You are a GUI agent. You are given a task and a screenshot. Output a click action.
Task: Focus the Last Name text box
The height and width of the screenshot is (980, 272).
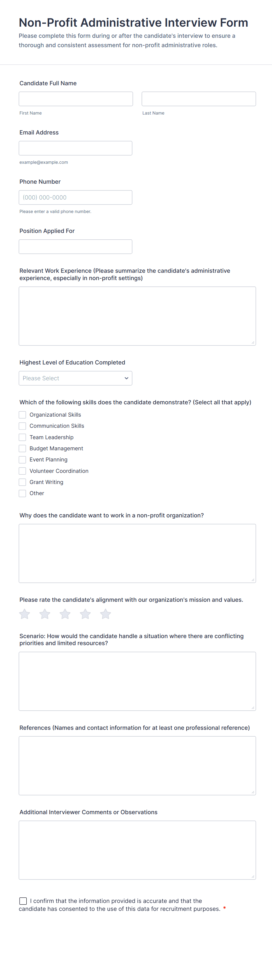click(x=199, y=99)
